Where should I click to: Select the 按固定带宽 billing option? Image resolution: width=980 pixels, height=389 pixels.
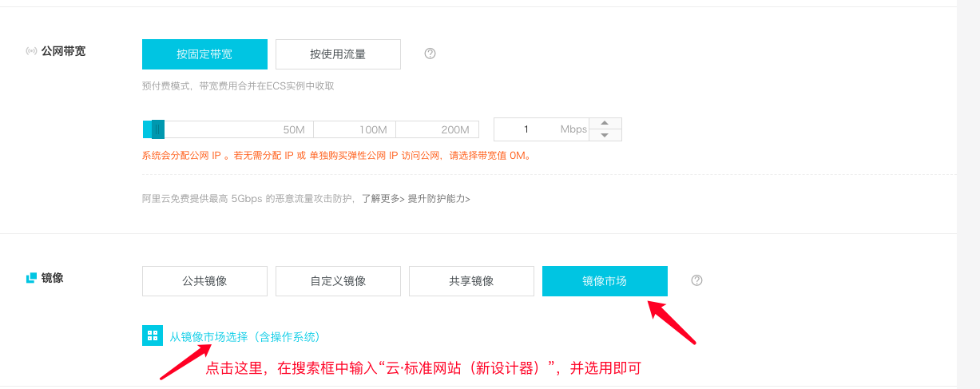click(x=204, y=54)
